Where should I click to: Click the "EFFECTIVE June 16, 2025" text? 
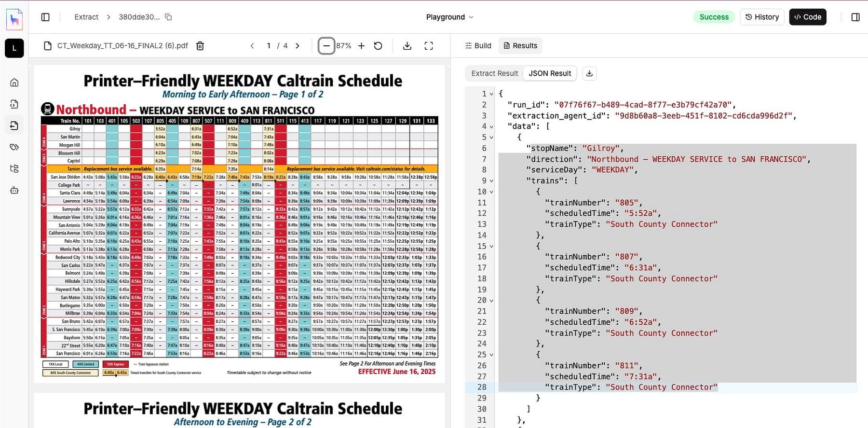tap(397, 372)
